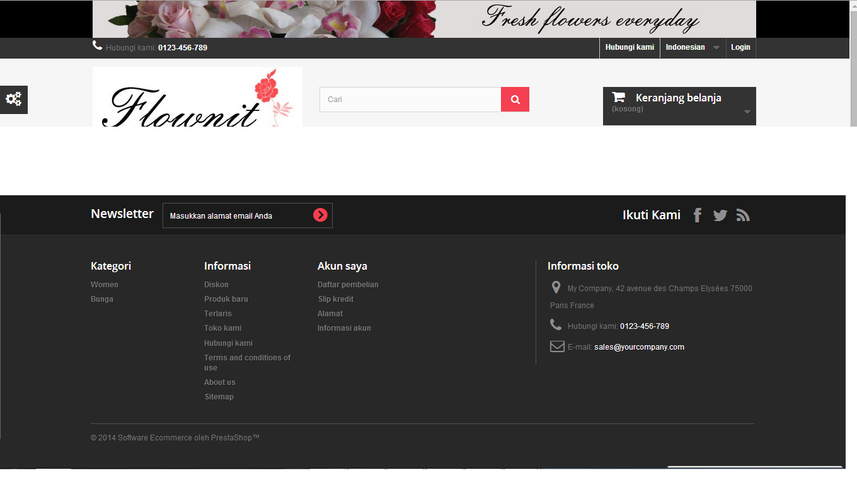
Task: Click the Newsletter heading
Action: click(x=122, y=214)
